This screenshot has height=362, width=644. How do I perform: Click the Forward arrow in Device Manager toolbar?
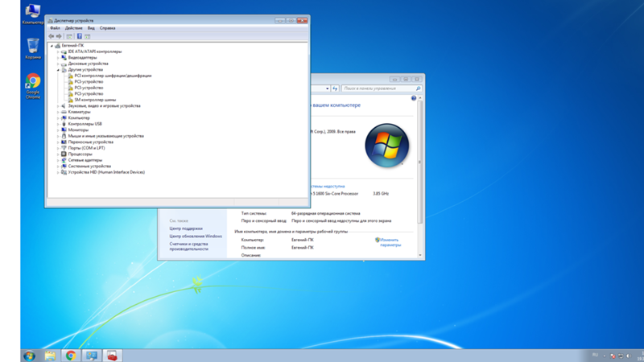[x=59, y=36]
